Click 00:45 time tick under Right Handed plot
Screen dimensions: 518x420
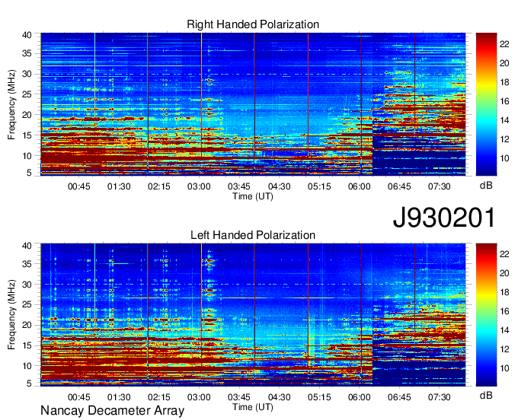pyautogui.click(x=79, y=186)
